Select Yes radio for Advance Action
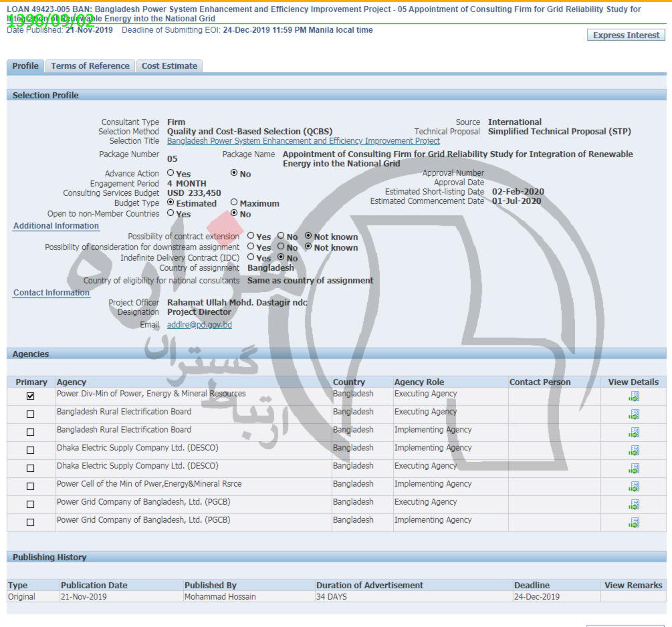The width and height of the screenshot is (672, 627). [171, 173]
